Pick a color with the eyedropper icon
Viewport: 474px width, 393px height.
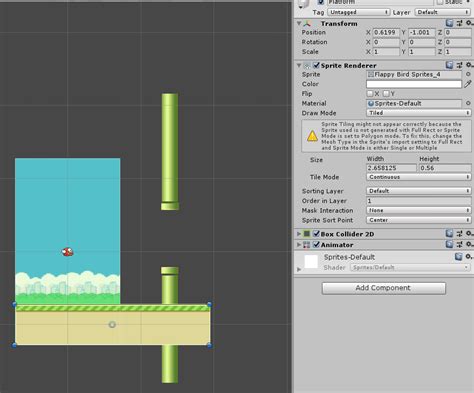pos(468,84)
